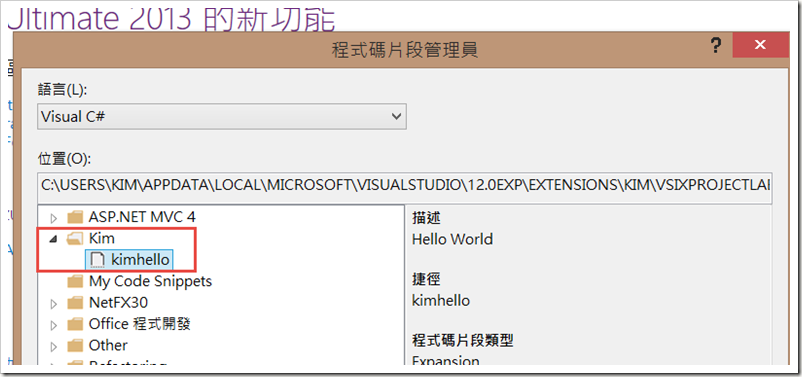Click the NetFX30 folder icon
Screen dimensions: 802x377
(75, 303)
